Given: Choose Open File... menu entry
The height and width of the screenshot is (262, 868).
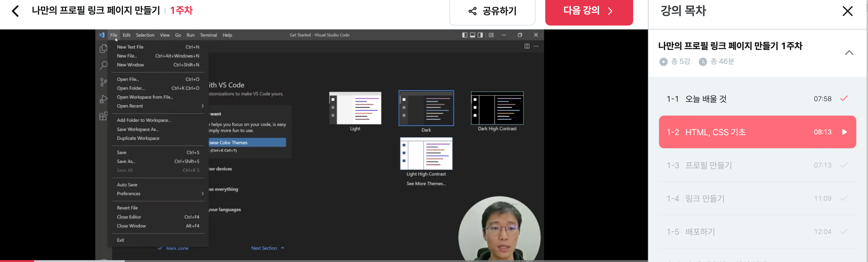Looking at the screenshot, I should coord(158,79).
